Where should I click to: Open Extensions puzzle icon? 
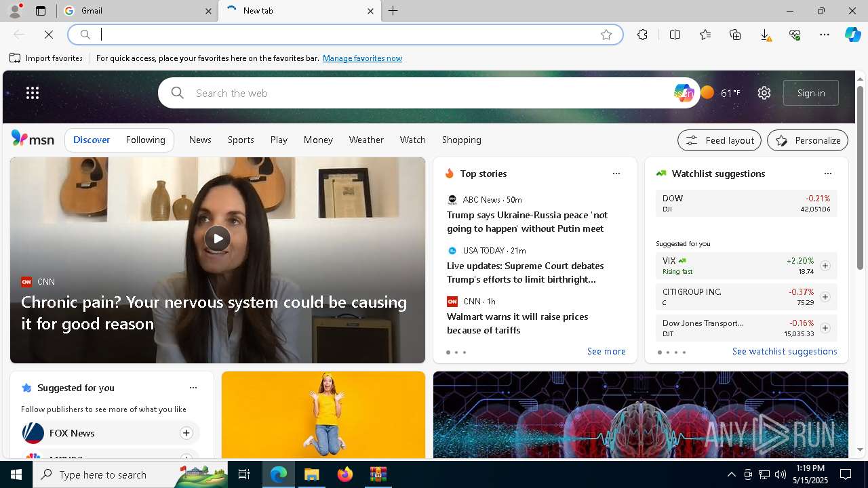[642, 35]
